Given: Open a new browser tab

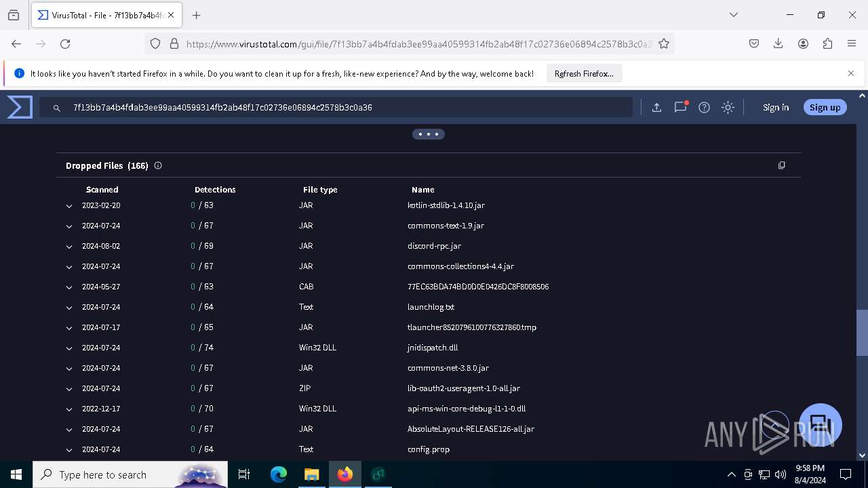Looking at the screenshot, I should 196,15.
